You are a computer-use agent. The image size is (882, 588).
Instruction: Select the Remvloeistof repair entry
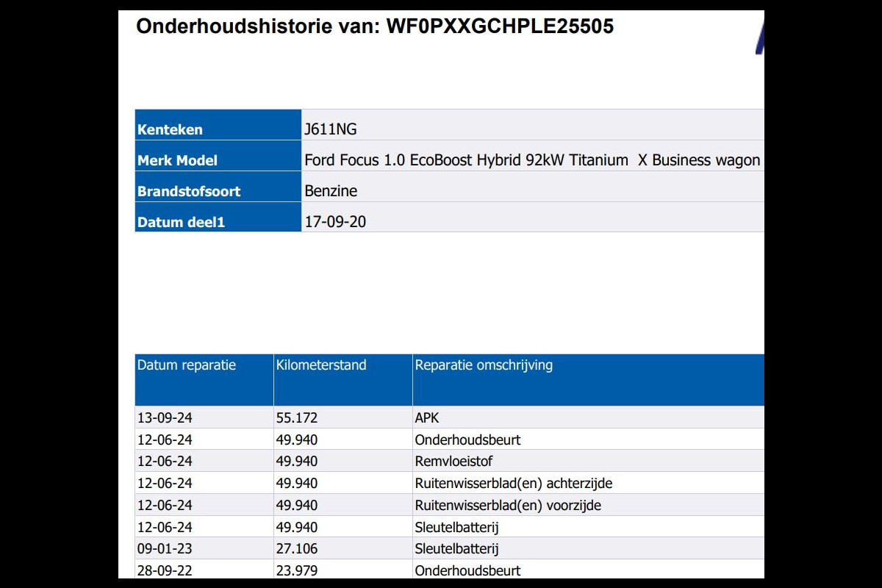[453, 462]
